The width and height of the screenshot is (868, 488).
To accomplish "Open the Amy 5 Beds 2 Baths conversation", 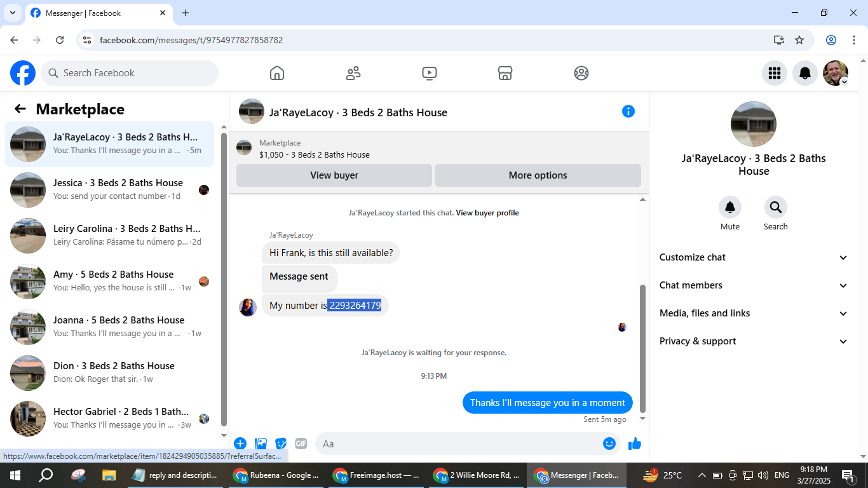I will tap(110, 281).
